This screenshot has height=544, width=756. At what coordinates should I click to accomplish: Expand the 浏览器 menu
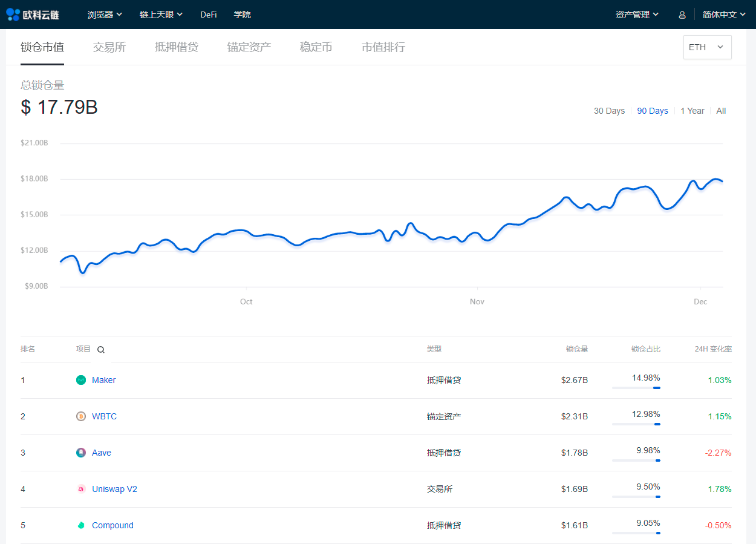(105, 15)
